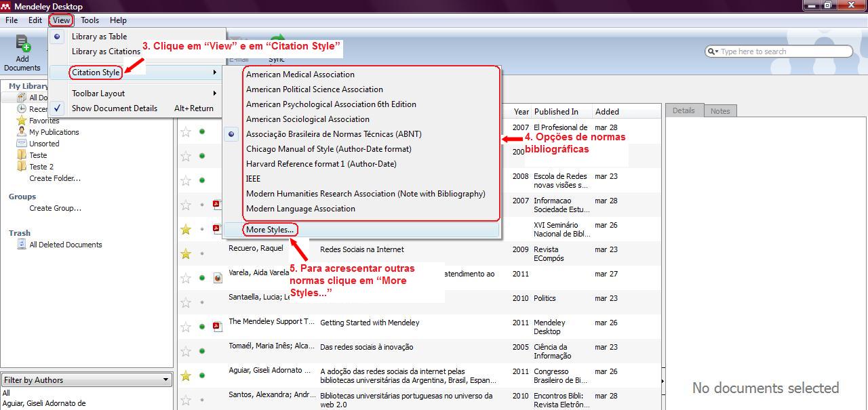
Task: Open the Unsorted documents collection
Action: tap(44, 144)
